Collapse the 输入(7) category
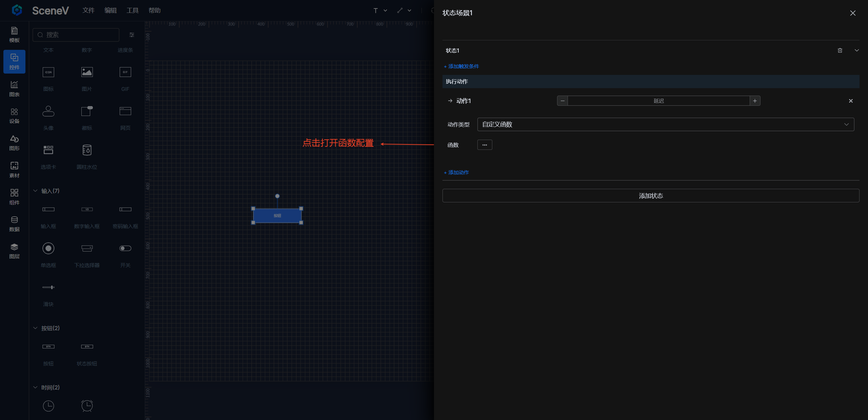 pos(35,191)
